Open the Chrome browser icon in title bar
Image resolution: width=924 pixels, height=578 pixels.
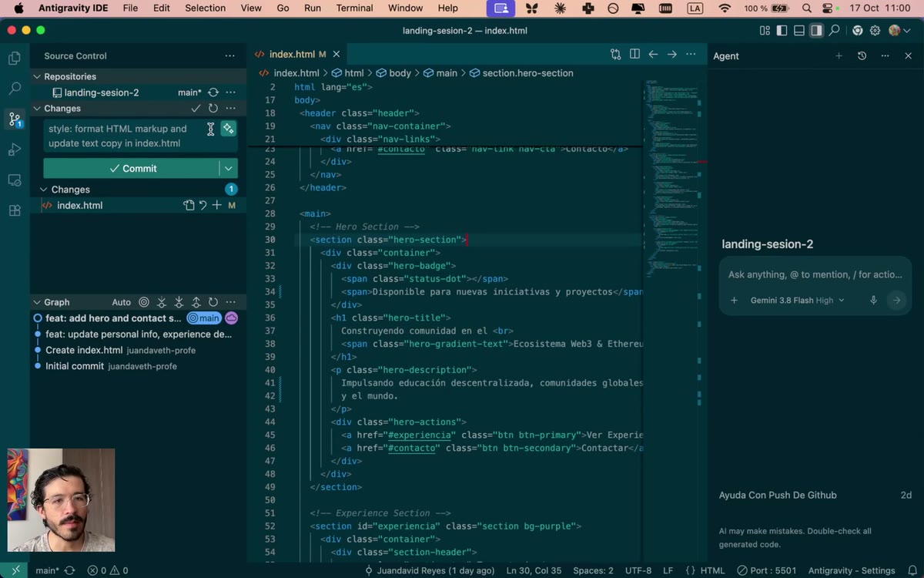[857, 31]
